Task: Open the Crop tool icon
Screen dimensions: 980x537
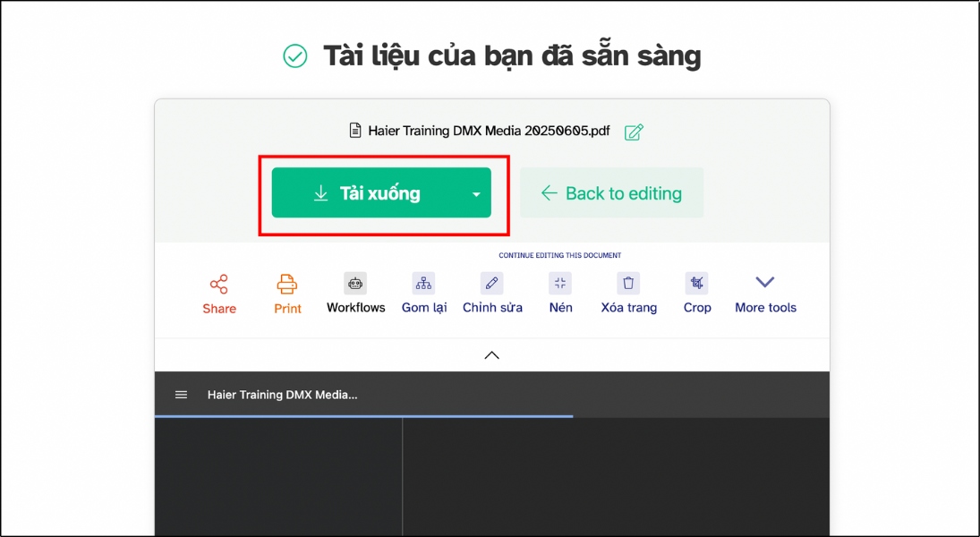Action: (x=696, y=283)
